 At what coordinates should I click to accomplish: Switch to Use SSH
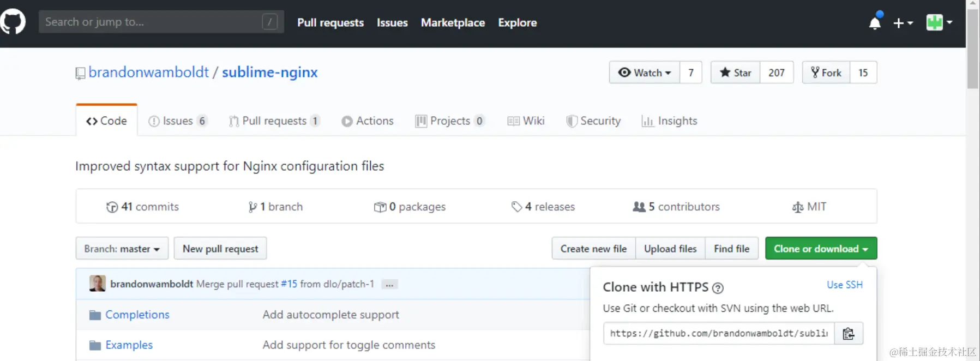pos(845,285)
